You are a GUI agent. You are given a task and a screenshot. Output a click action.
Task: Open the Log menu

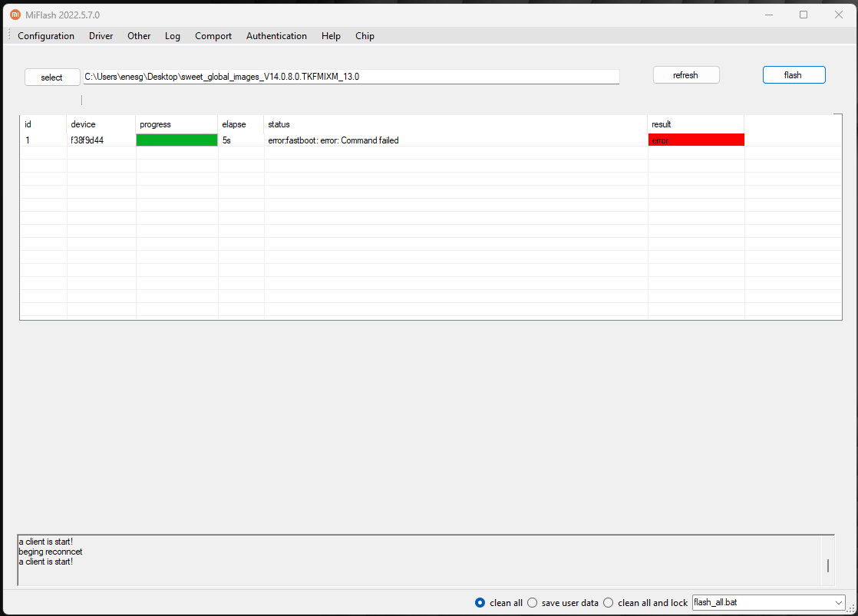point(173,36)
